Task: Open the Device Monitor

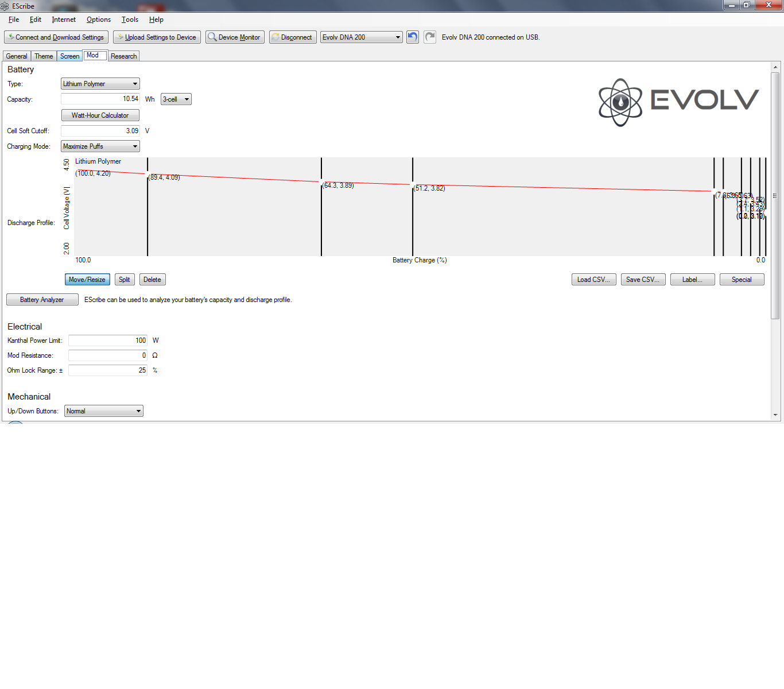Action: tap(235, 37)
